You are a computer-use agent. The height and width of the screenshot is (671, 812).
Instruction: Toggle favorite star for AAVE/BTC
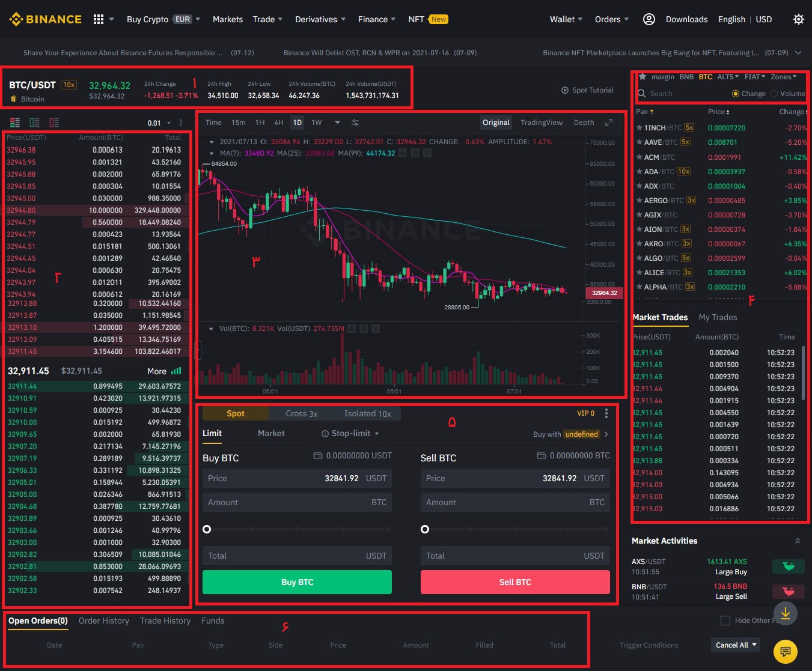(640, 142)
